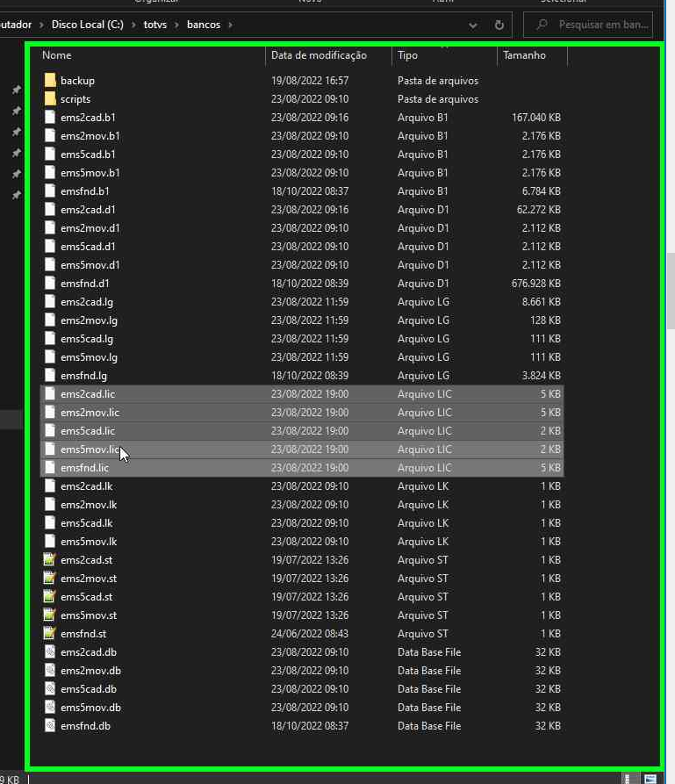Click the ems2cad.db database file icon
This screenshot has height=784, width=675.
tap(50, 651)
